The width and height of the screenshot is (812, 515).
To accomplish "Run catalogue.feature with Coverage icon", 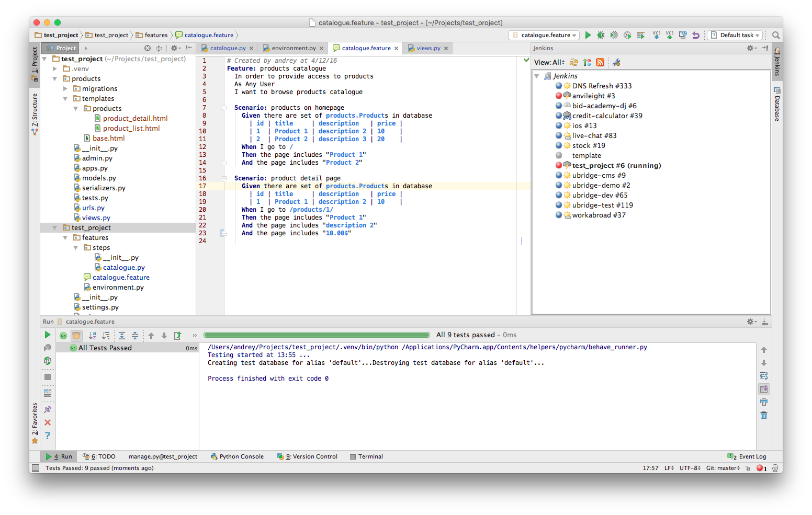I will (613, 35).
